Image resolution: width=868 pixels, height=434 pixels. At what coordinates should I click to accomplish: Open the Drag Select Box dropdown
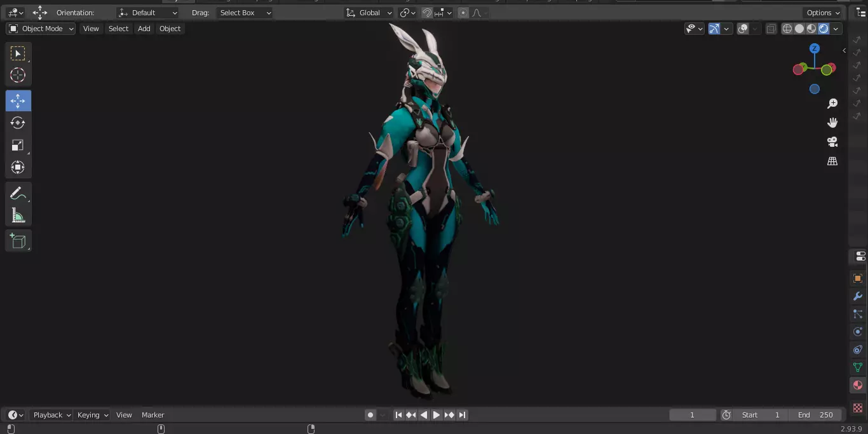(x=245, y=13)
